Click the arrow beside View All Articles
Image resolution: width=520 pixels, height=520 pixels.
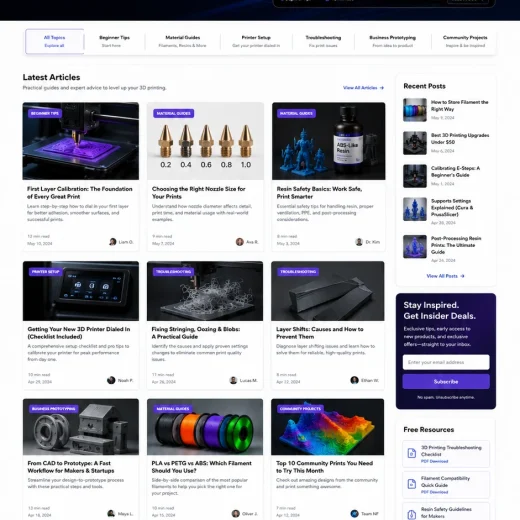click(x=382, y=88)
